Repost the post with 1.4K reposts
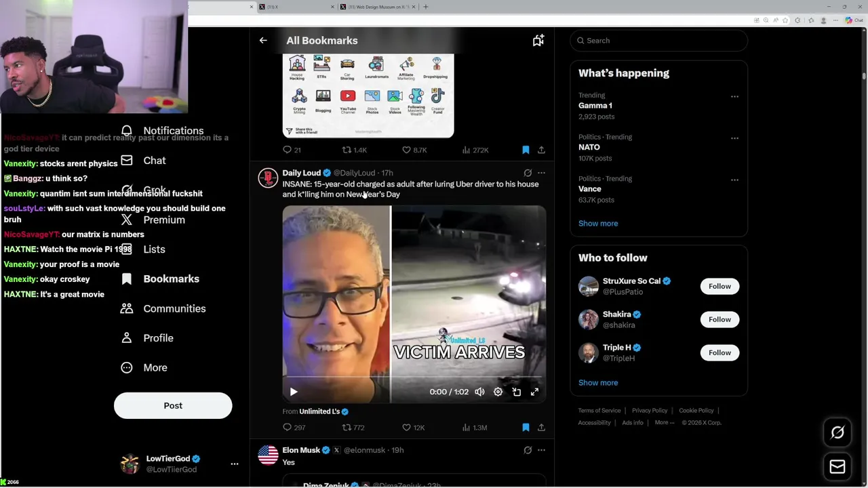This screenshot has width=868, height=488. (x=354, y=150)
